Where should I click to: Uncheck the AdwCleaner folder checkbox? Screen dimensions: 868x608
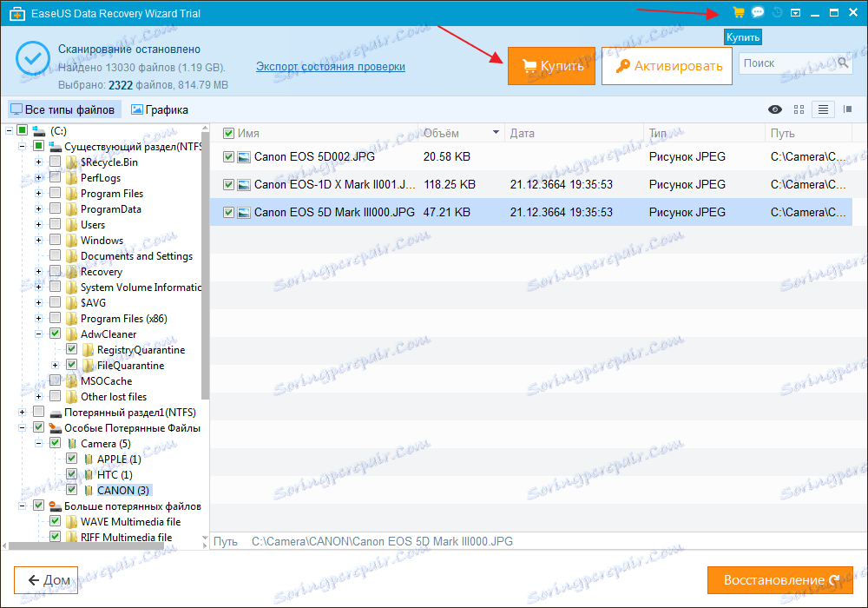(55, 334)
